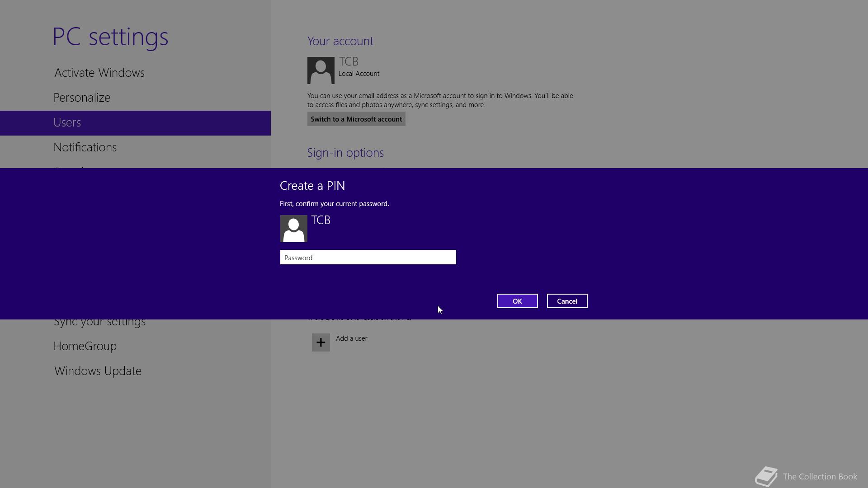The height and width of the screenshot is (488, 868).
Task: Open Sync your settings section
Action: tap(100, 322)
